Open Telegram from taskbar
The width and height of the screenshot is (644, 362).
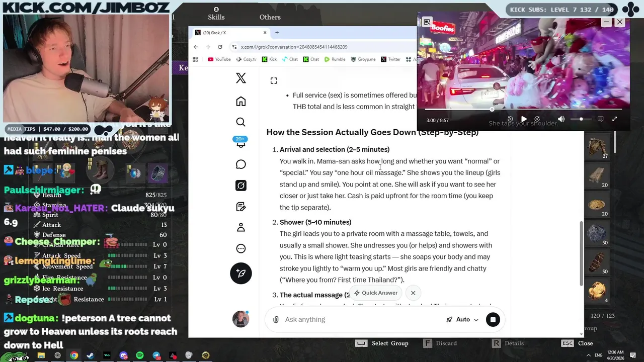[x=156, y=355]
